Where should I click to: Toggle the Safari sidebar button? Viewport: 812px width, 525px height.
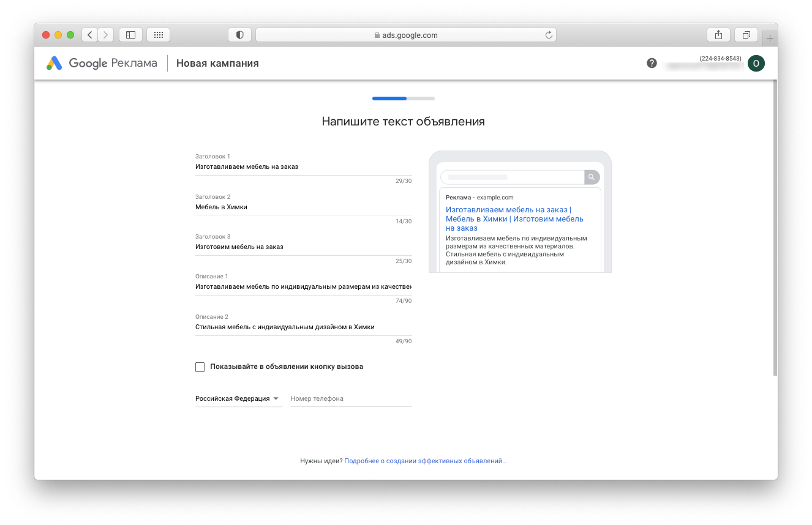130,35
